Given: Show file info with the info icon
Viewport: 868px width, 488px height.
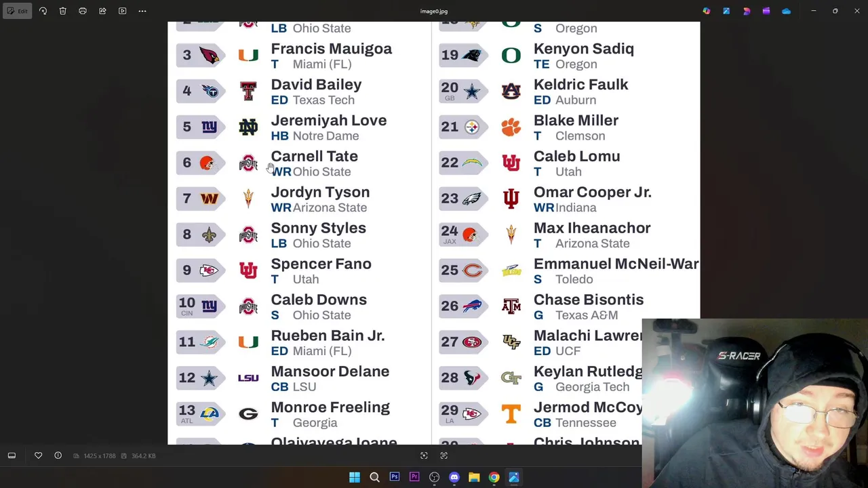Looking at the screenshot, I should click(x=58, y=455).
